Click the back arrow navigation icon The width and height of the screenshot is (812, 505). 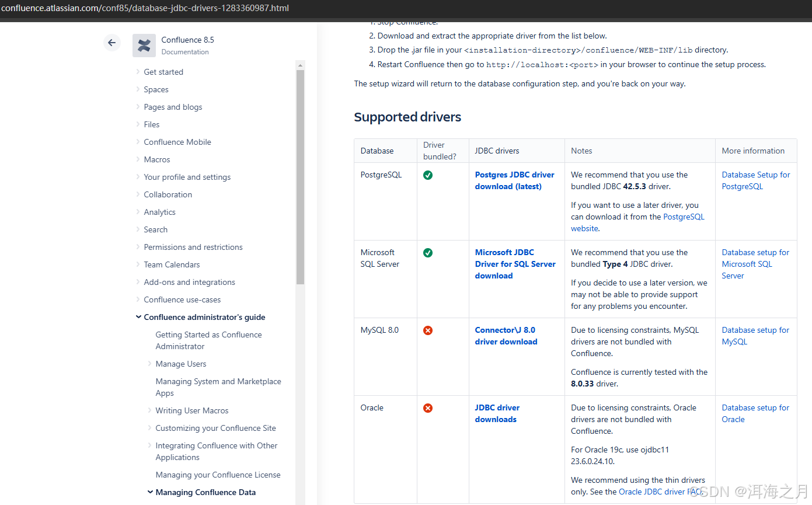coord(112,43)
